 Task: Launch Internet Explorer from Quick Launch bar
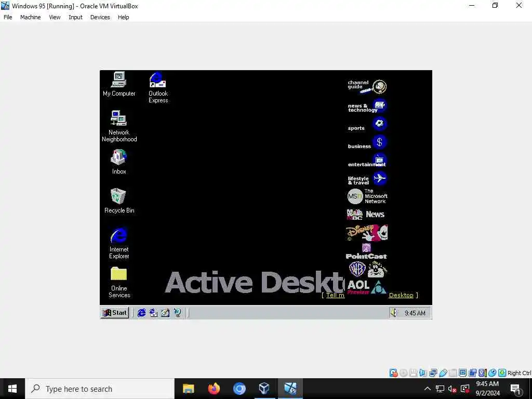point(141,312)
